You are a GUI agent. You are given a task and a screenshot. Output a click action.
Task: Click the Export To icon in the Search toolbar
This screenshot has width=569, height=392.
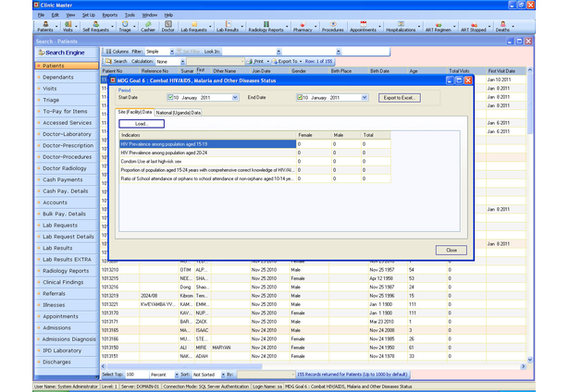[x=275, y=61]
